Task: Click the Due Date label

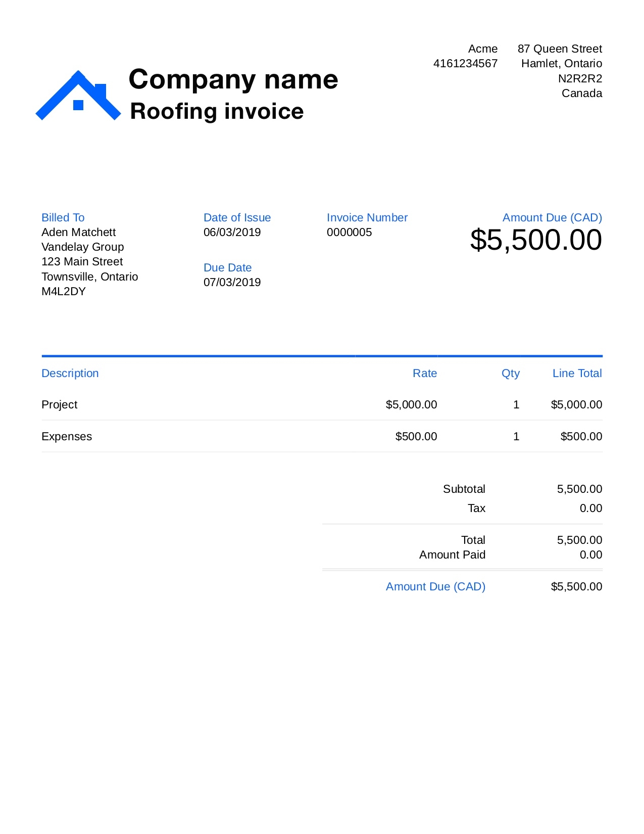Action: (x=227, y=267)
